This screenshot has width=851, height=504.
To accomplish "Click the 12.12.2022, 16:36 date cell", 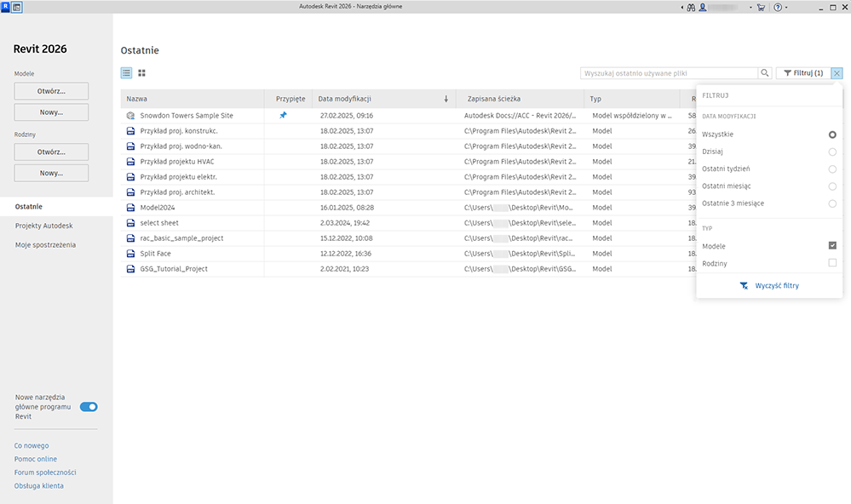I will (x=346, y=254).
